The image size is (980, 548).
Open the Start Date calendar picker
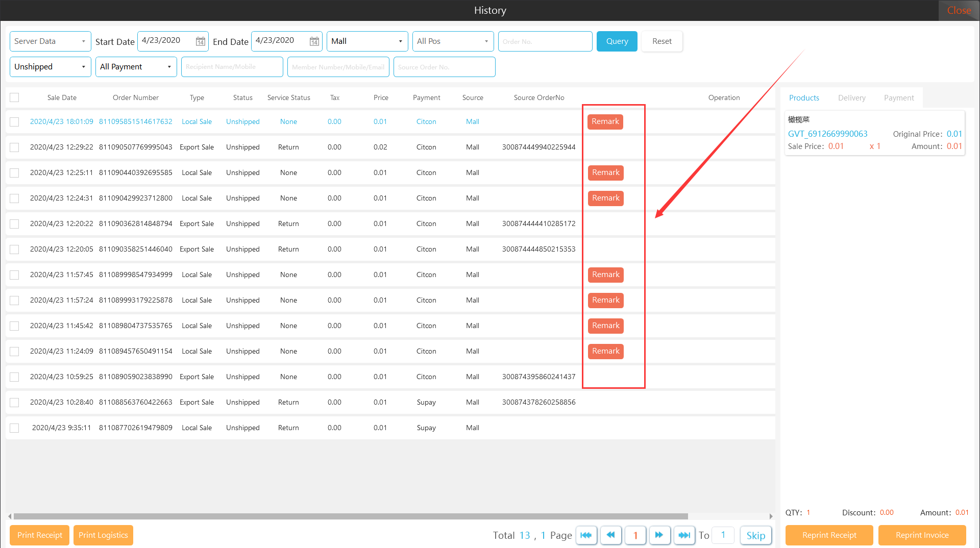[201, 41]
